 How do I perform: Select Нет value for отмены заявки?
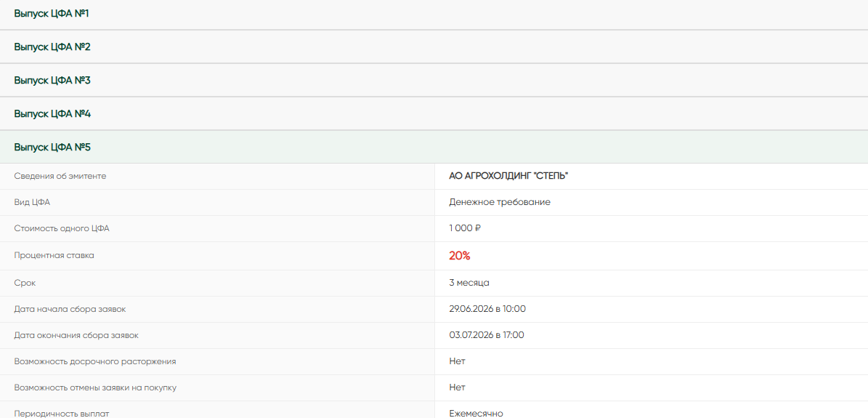click(458, 387)
